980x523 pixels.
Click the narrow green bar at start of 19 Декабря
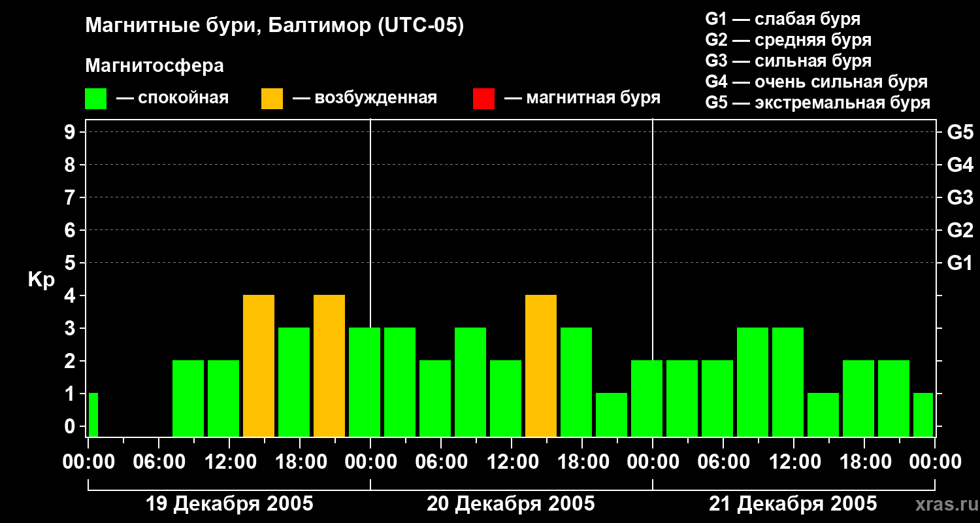(93, 415)
